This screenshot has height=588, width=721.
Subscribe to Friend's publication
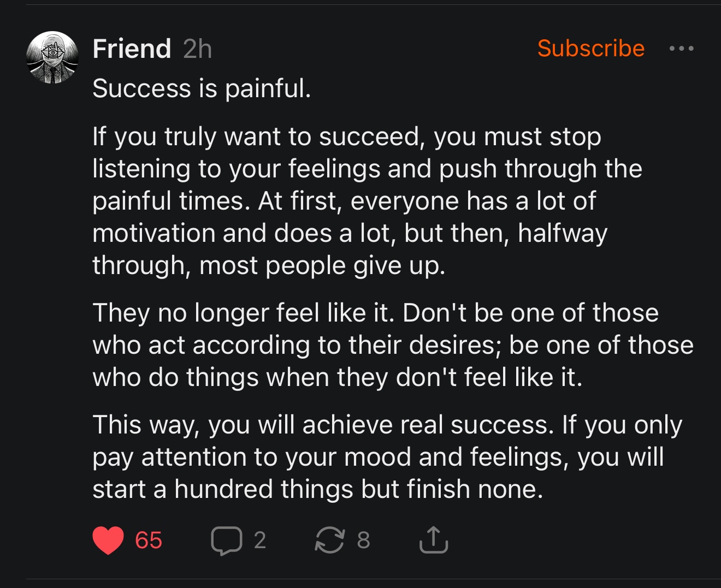pos(591,48)
